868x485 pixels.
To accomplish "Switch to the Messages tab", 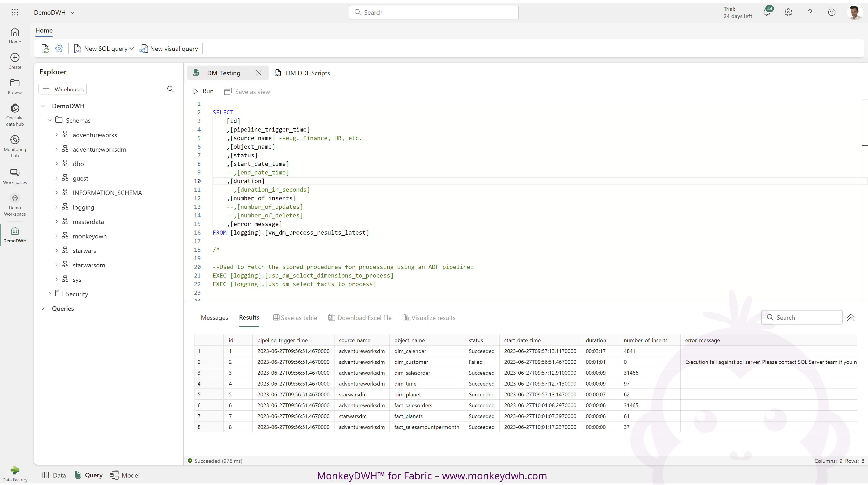I will point(214,318).
